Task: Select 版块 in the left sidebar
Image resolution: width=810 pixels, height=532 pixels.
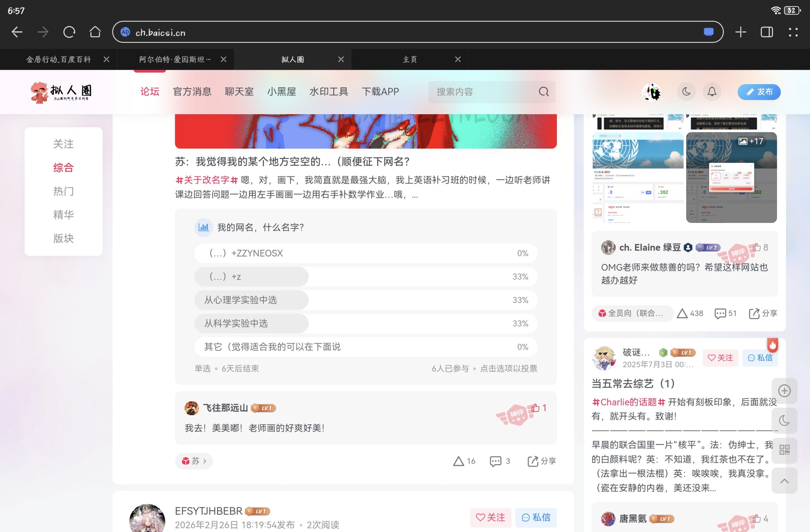Action: [63, 238]
